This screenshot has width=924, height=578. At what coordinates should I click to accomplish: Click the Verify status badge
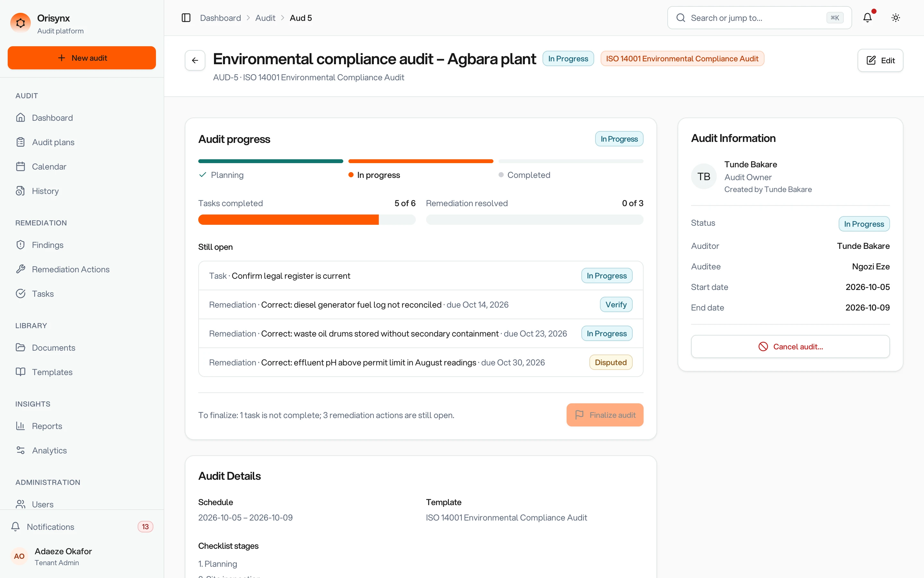click(x=616, y=305)
